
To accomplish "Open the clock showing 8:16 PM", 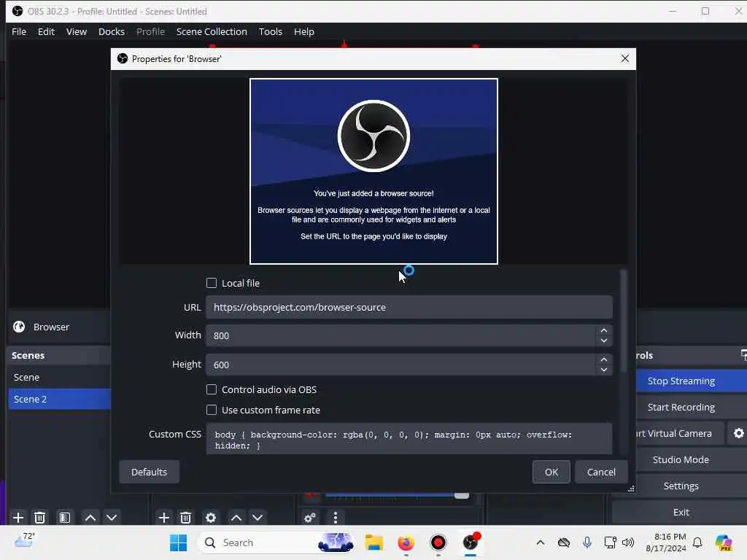I will (666, 542).
